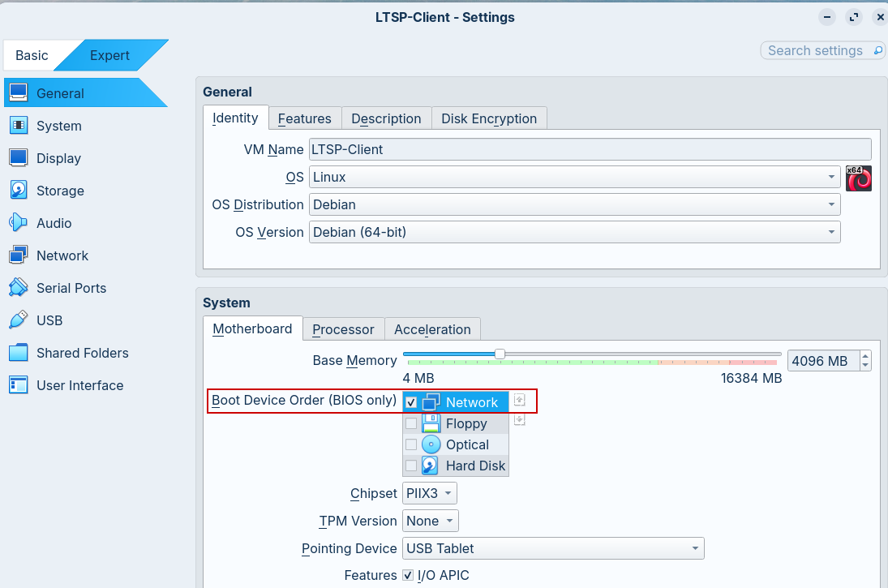This screenshot has width=888, height=588.
Task: Uncheck the Network boot device checkbox
Action: click(411, 402)
